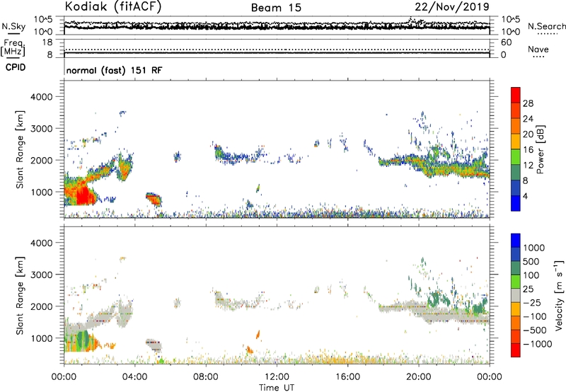Click the '12:00' time tick label
This screenshot has width=566, height=392.
pos(277,377)
